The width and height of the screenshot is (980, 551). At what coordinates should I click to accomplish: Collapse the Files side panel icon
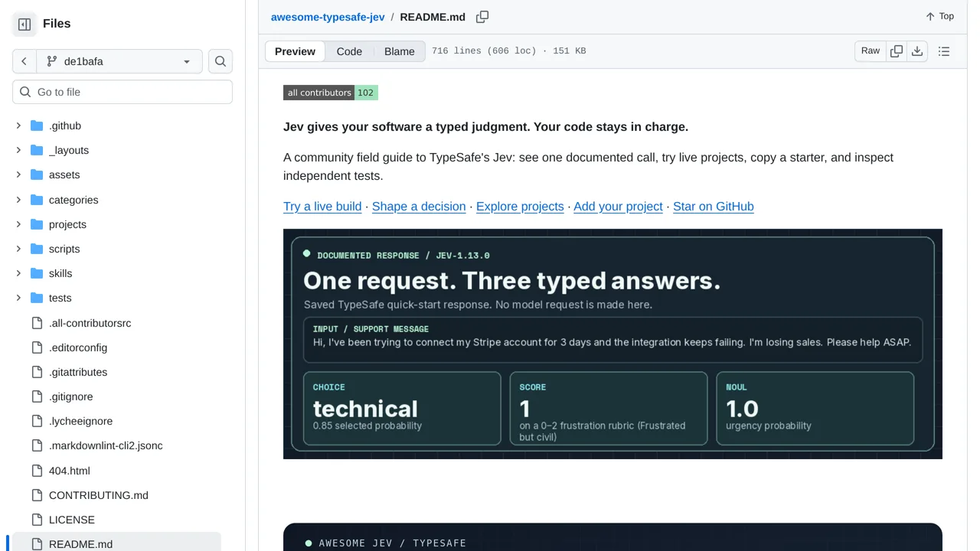coord(24,24)
